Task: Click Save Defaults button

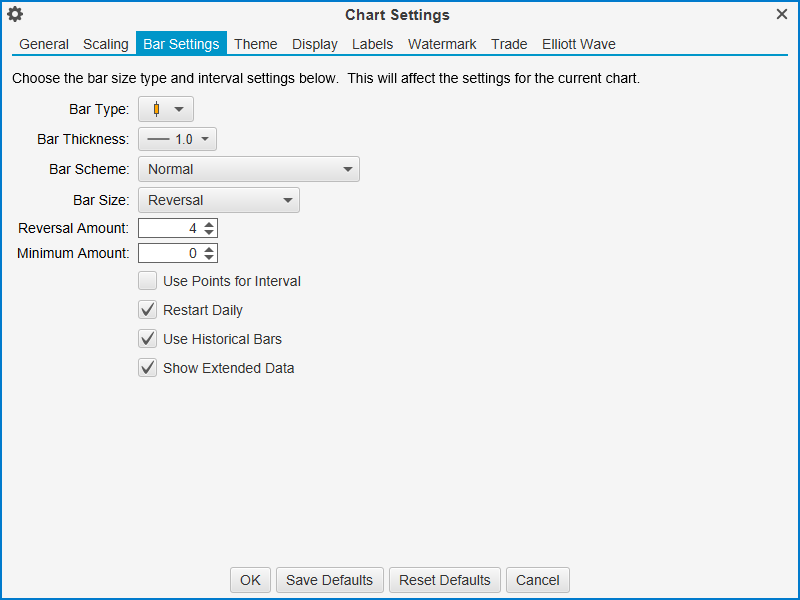Action: coord(329,580)
